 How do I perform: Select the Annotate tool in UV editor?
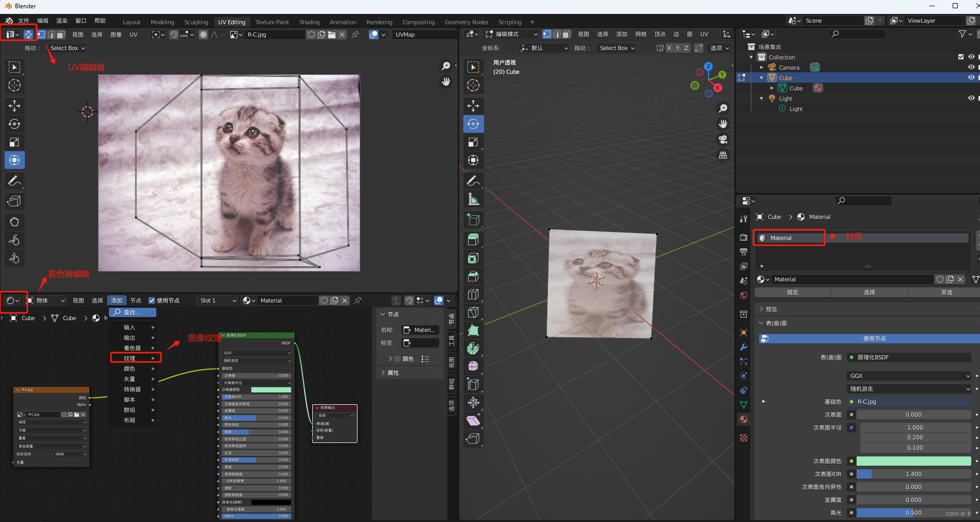click(14, 181)
